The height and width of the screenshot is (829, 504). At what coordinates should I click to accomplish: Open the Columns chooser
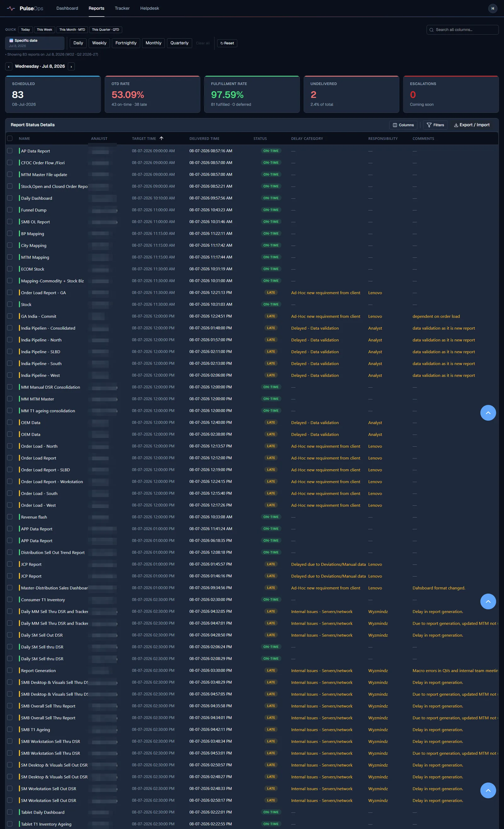click(x=404, y=125)
